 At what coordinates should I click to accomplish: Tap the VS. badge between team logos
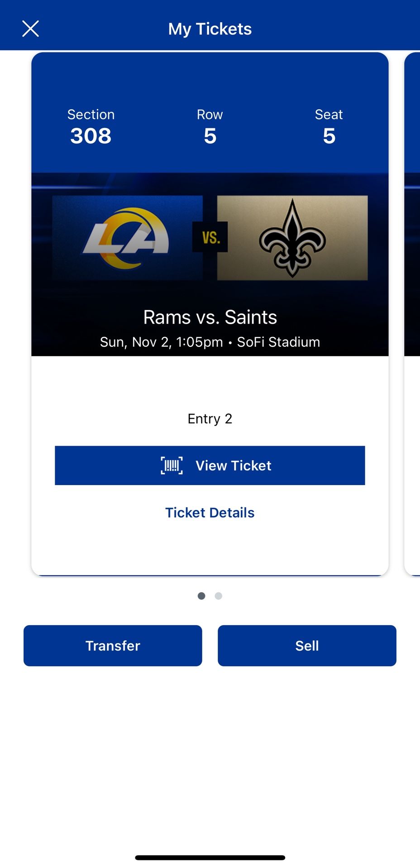(x=210, y=237)
